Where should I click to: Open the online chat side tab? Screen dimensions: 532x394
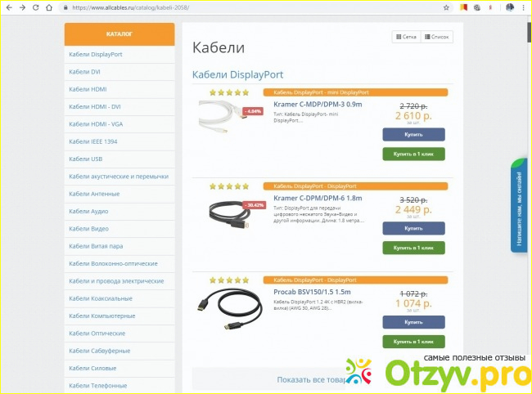tap(518, 206)
